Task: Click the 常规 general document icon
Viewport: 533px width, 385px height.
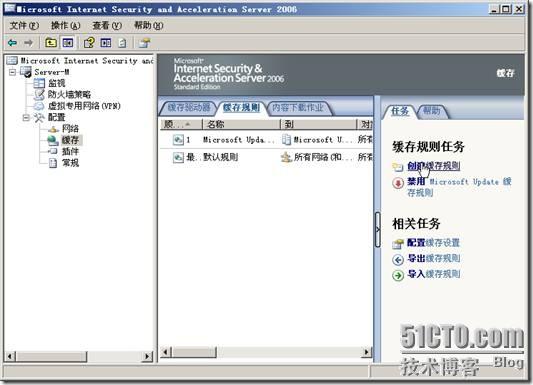Action: pos(53,163)
